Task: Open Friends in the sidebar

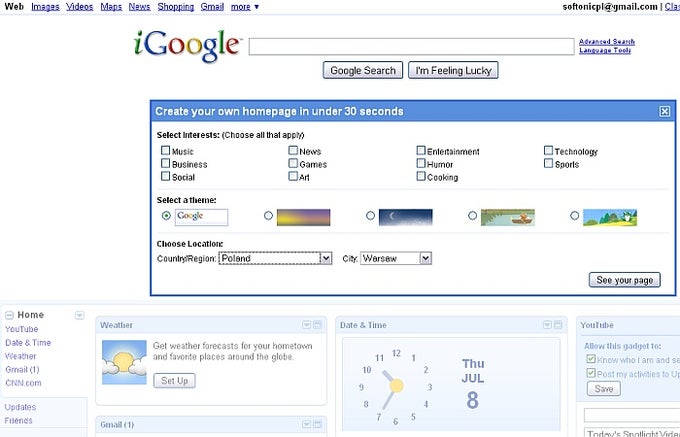Action: click(18, 421)
